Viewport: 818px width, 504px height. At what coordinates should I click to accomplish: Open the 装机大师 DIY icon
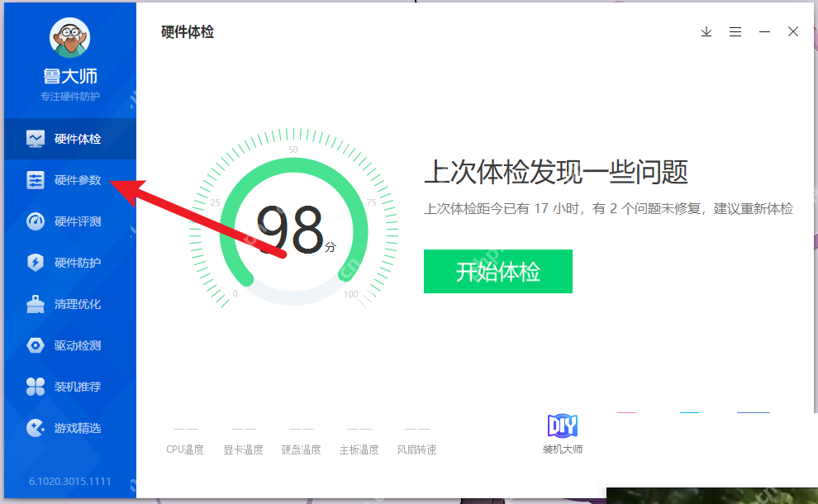pos(563,426)
